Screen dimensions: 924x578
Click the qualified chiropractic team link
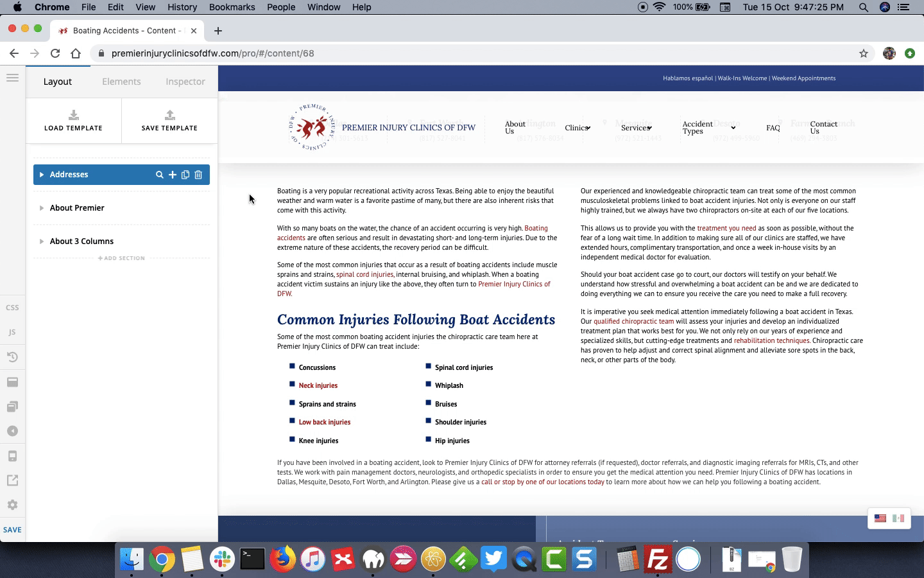coord(633,321)
